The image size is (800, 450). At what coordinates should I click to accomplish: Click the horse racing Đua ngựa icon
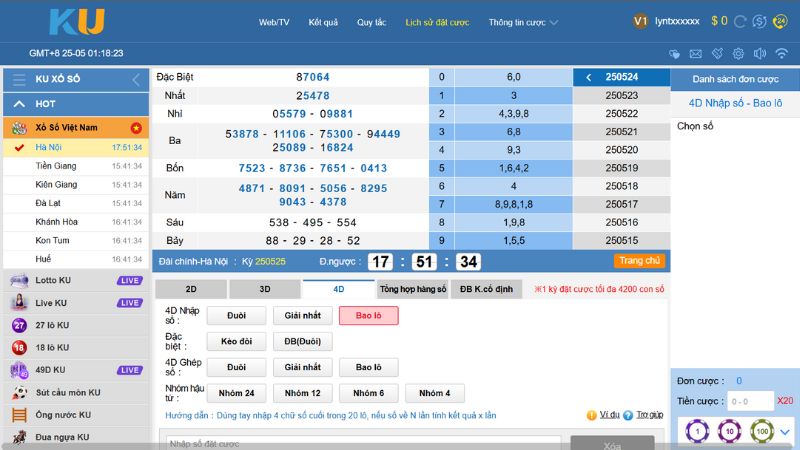19,437
